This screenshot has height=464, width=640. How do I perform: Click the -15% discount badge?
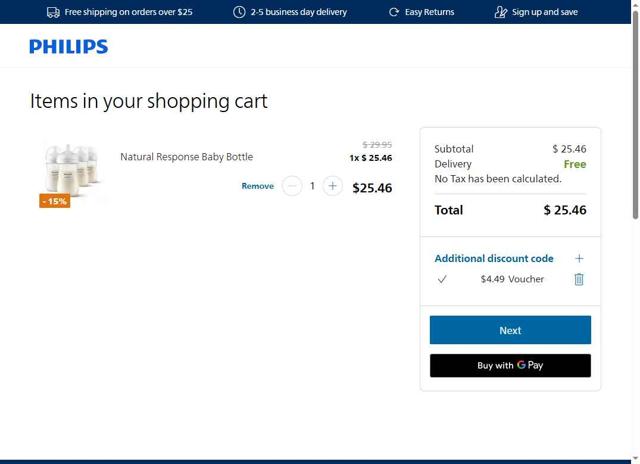[x=55, y=201]
